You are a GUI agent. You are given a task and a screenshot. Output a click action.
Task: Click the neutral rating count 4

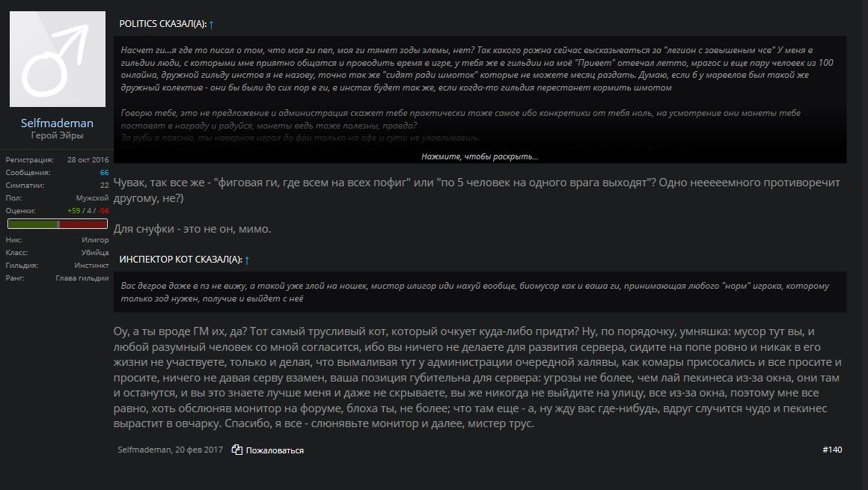(89, 211)
